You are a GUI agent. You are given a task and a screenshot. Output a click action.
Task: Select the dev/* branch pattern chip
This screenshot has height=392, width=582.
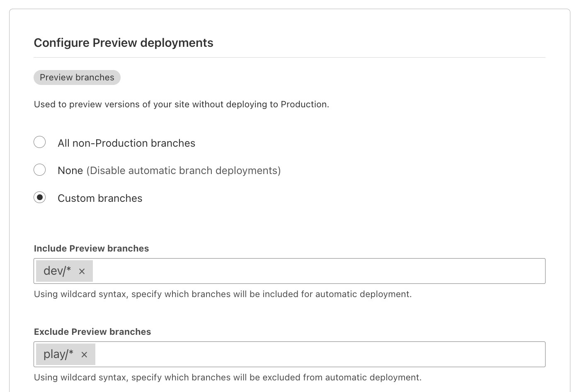coord(58,270)
